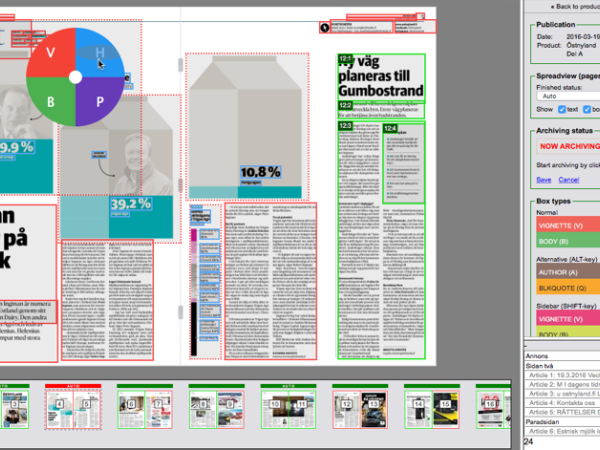Choose the green B segment of the pie menu

tap(51, 102)
